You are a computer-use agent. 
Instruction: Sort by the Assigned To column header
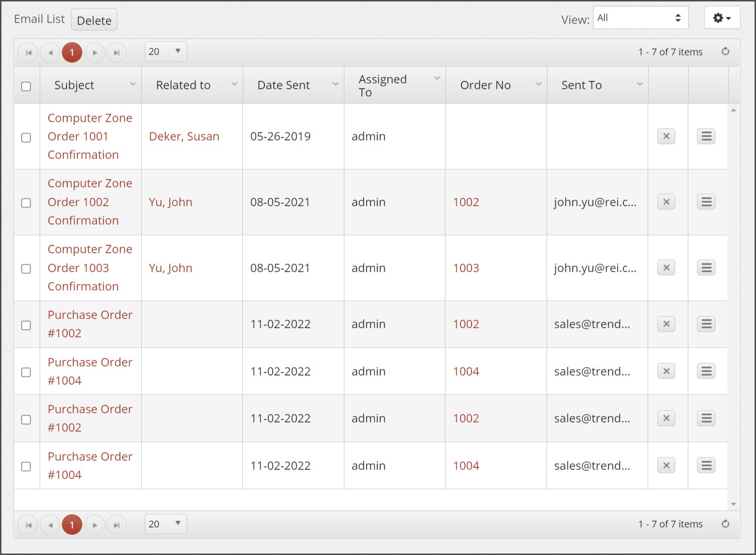tap(383, 86)
